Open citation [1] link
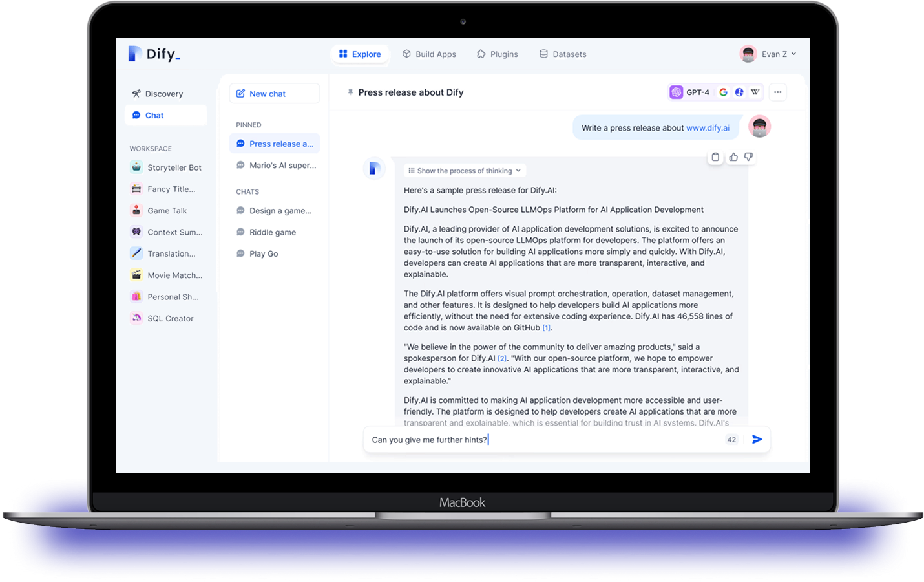924x582 pixels. point(547,328)
